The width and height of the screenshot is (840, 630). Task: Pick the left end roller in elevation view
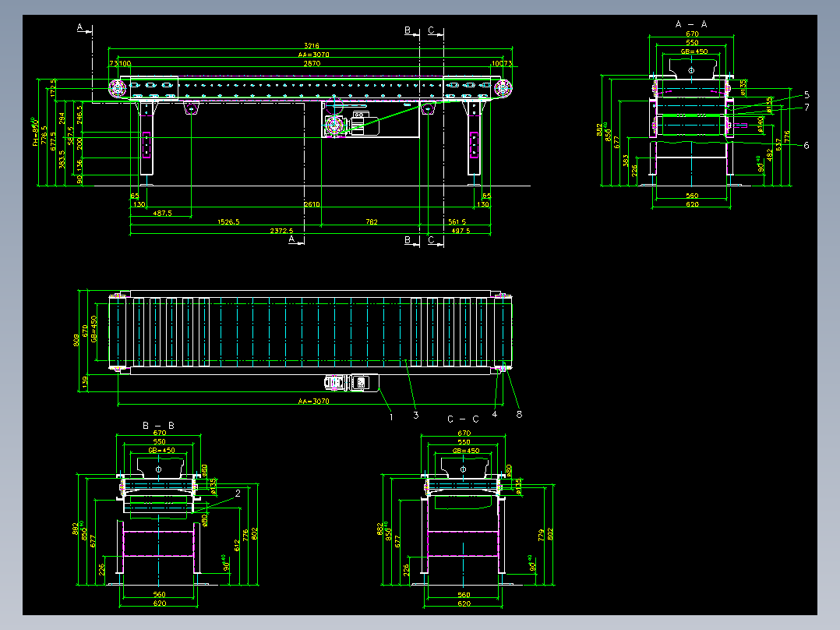(118, 88)
